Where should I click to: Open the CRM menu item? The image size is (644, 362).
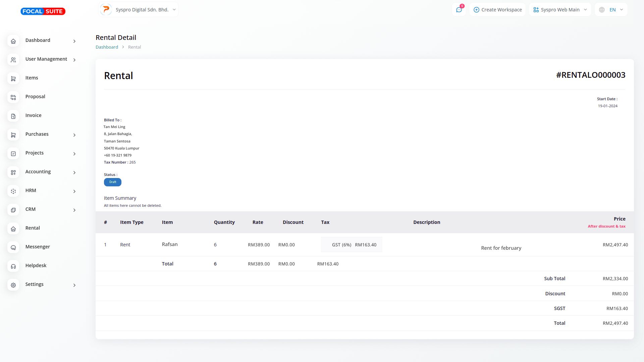tap(31, 209)
